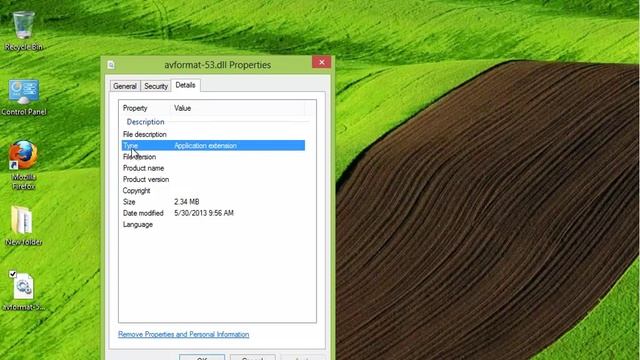Select the Copyright property row

[213, 191]
